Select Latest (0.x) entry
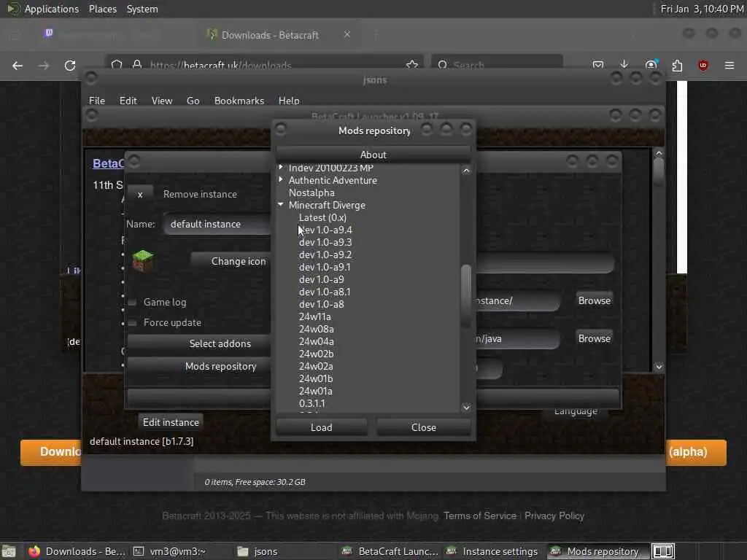The height and width of the screenshot is (560, 747). tap(322, 217)
